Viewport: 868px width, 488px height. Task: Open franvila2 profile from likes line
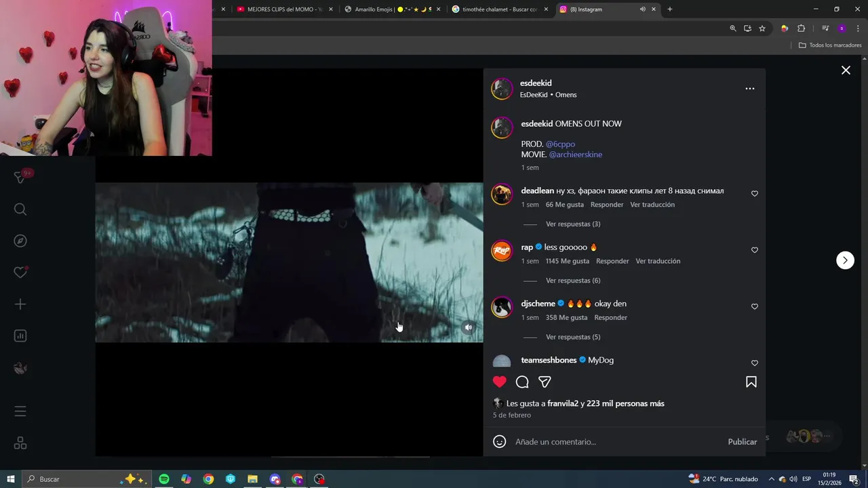click(563, 404)
